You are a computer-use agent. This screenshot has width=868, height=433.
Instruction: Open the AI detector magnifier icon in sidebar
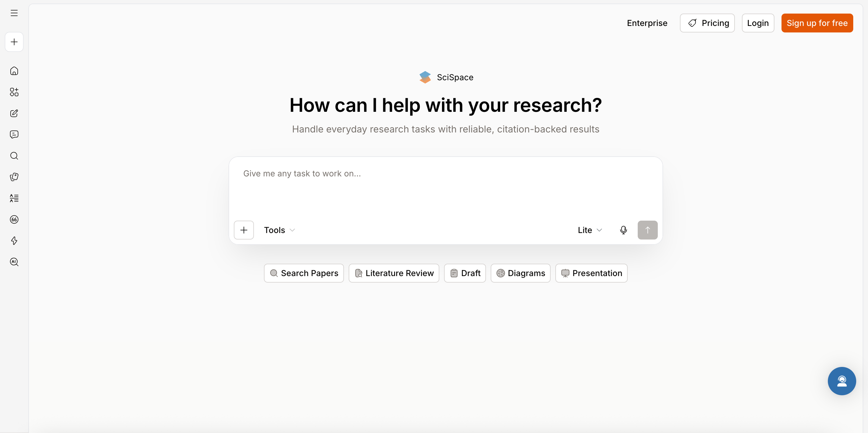14,262
